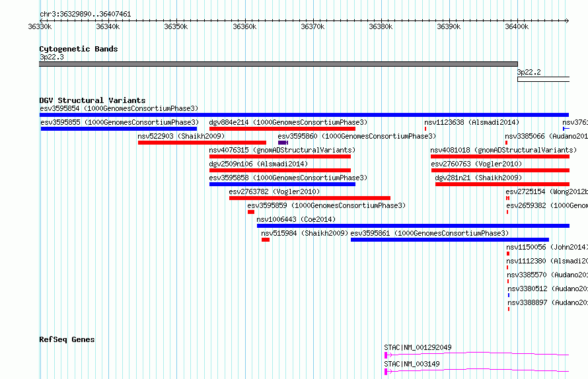Open nsv1006443 (Coe2014) label

(296, 220)
